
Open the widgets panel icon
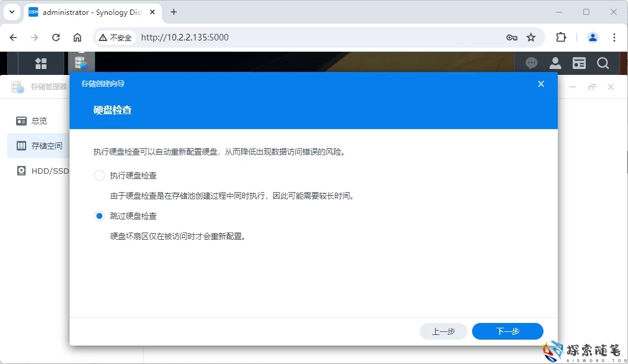pos(579,62)
